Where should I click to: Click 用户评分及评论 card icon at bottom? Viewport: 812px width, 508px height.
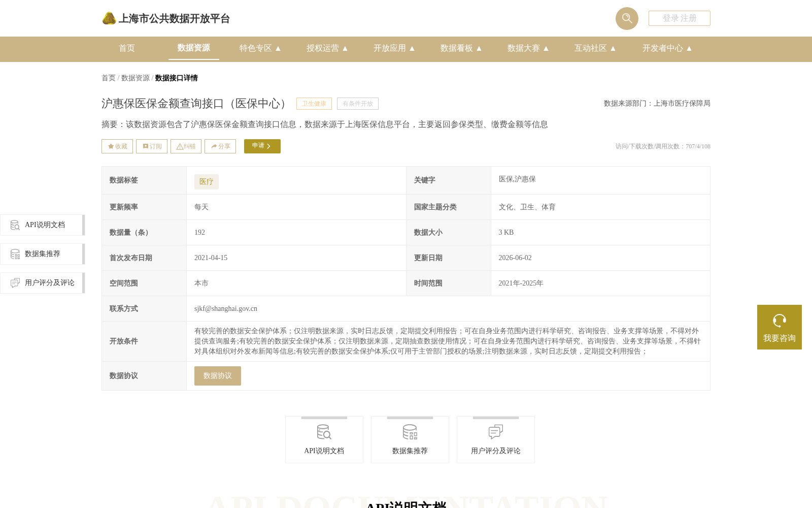tap(495, 432)
